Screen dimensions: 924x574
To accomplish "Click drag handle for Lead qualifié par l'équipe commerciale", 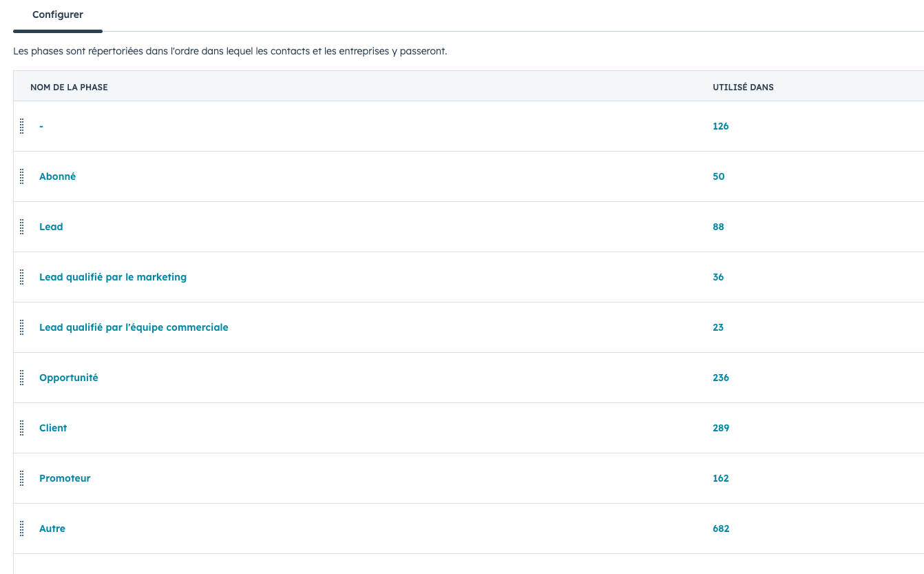I will coord(22,327).
